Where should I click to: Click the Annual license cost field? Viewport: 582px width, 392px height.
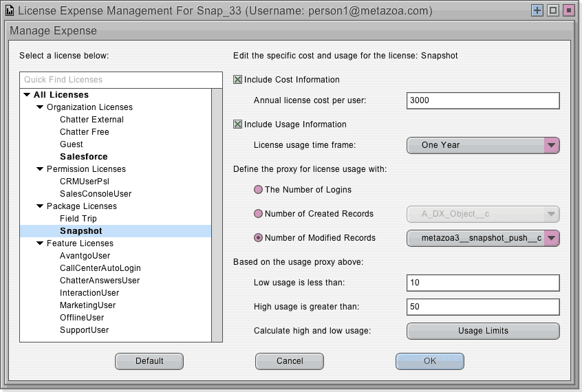coord(483,100)
